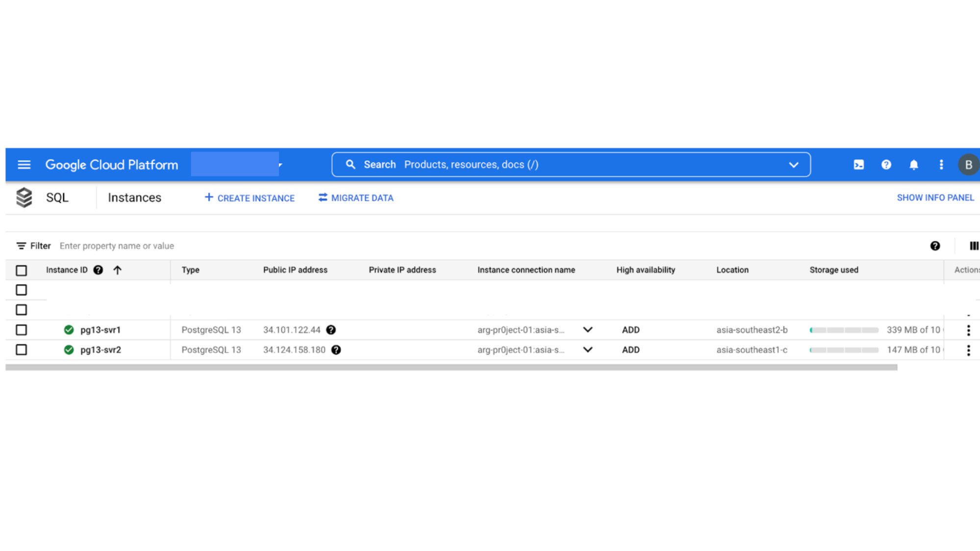Open table help question mark icon

935,246
